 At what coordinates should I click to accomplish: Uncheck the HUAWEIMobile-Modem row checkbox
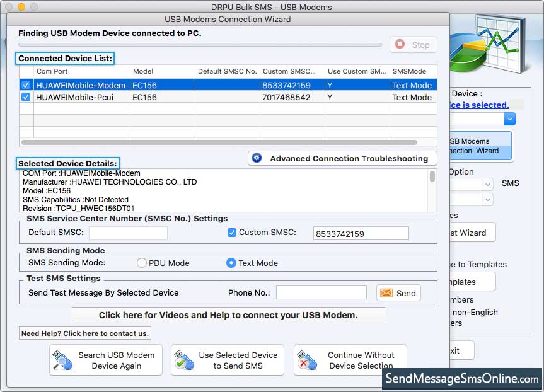pos(26,85)
